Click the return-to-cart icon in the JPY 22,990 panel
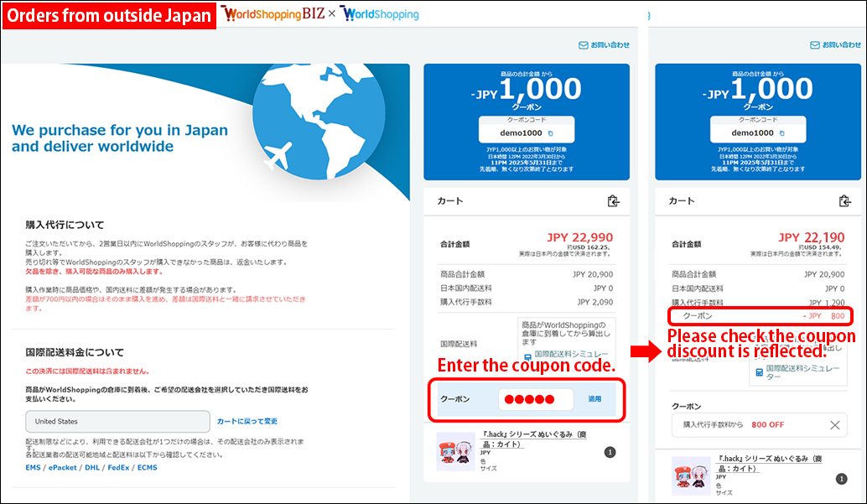 pos(613,201)
